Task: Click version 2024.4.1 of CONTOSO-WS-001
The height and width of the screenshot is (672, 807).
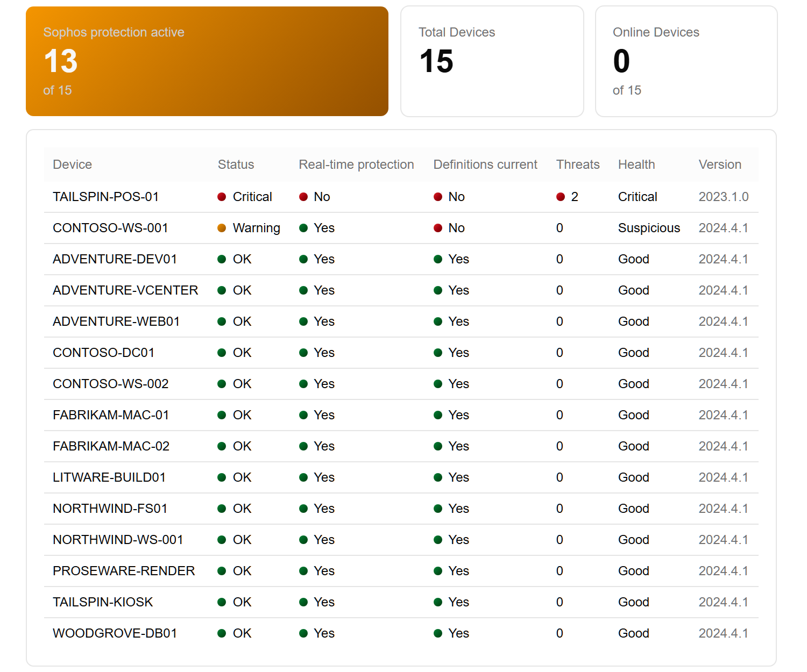Action: [x=724, y=228]
